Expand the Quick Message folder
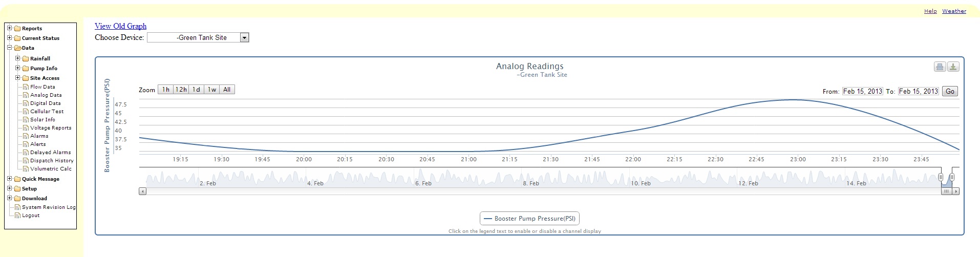This screenshot has width=980, height=257. coord(9,179)
